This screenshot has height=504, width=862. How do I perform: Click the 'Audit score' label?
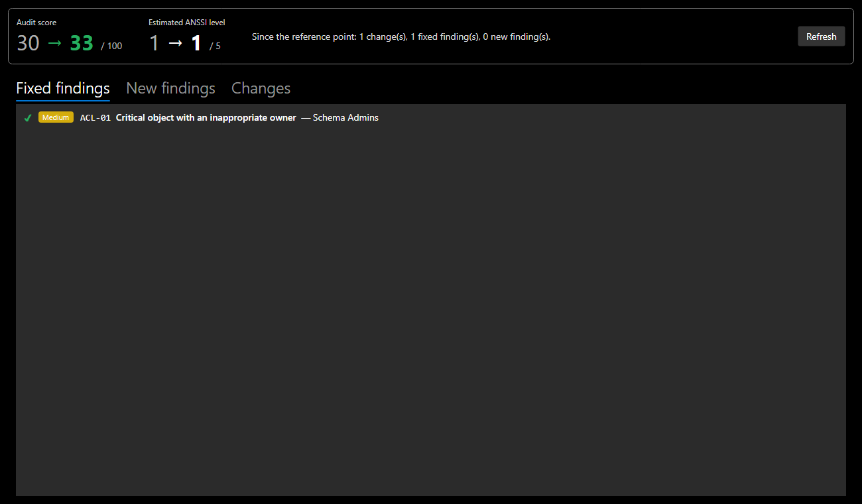pyautogui.click(x=36, y=23)
